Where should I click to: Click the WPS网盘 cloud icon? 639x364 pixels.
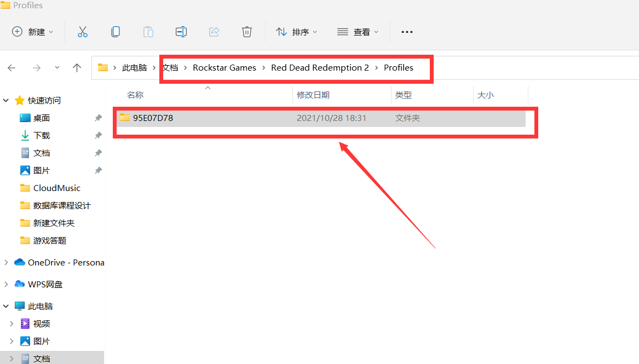click(20, 284)
